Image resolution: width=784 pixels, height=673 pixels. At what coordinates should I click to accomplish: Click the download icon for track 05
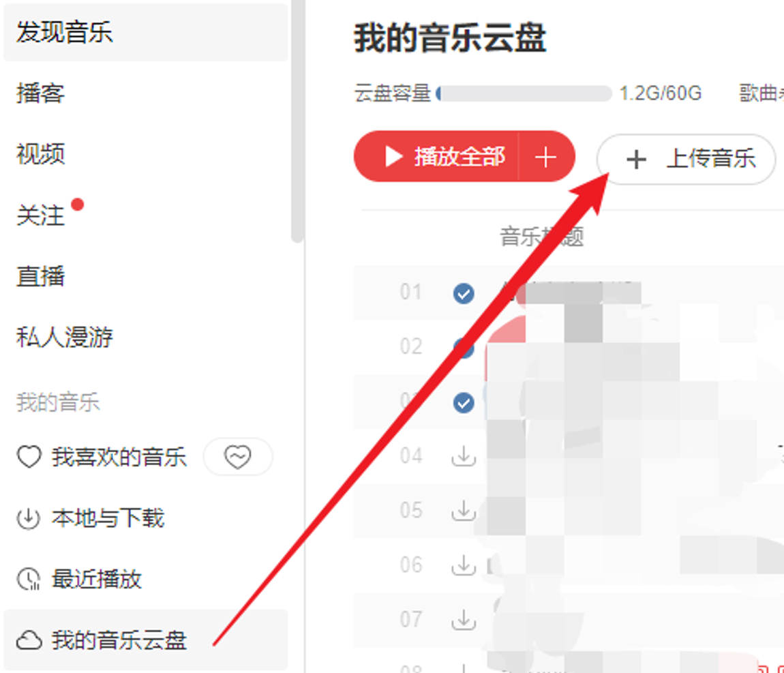pos(464,511)
